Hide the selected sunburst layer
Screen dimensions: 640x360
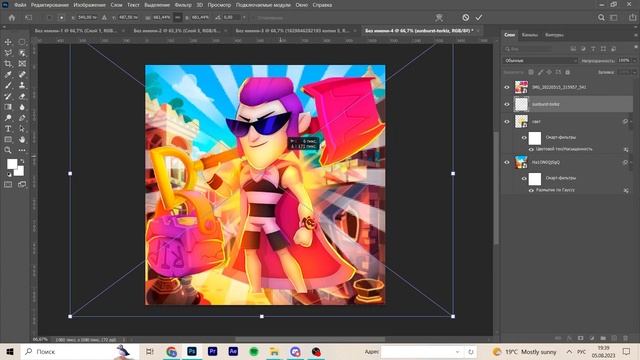507,104
